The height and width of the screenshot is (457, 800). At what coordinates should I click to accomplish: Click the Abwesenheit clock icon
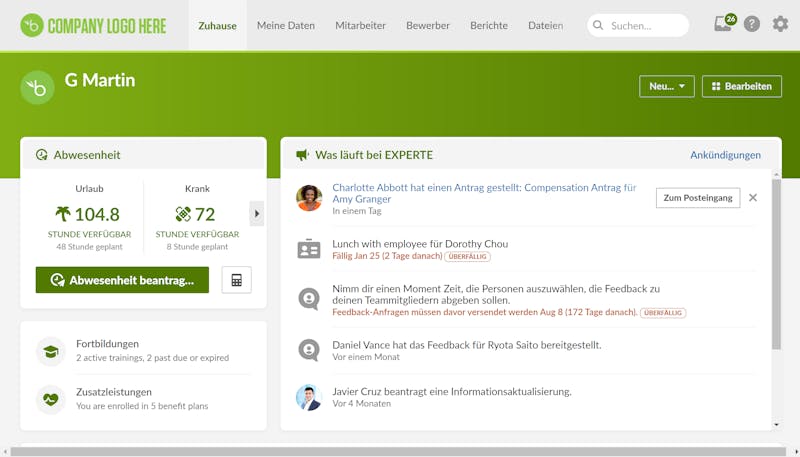point(42,155)
